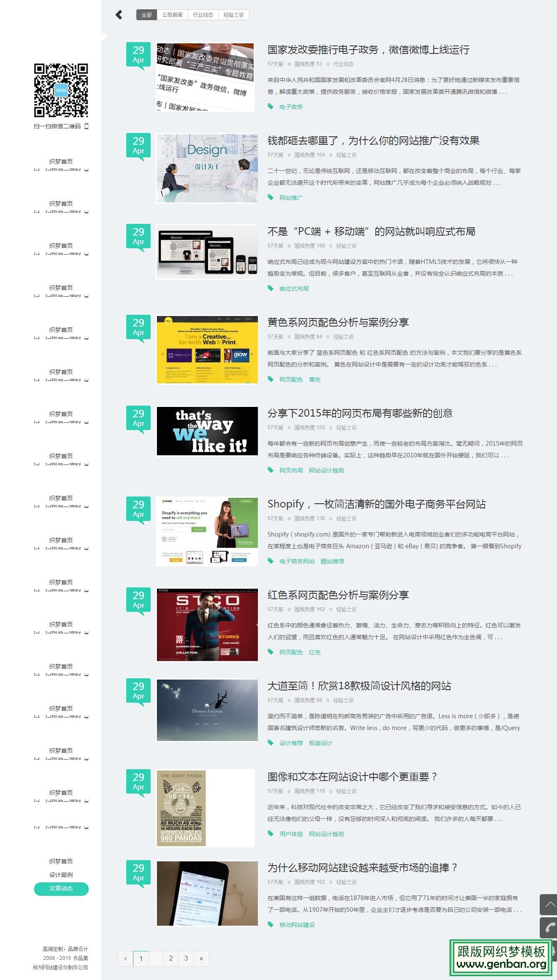Viewport: 557px width, 980px height.
Task: Open article 分享下2015年的网页布局
Action: click(x=360, y=413)
